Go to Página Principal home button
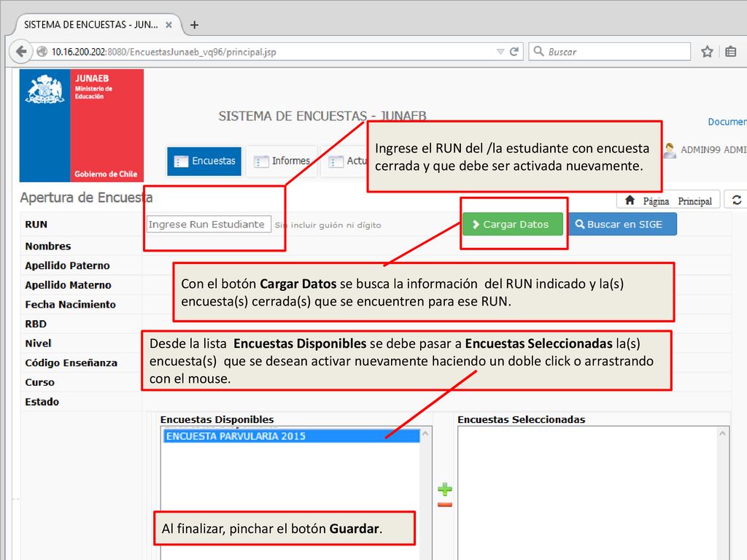The width and height of the screenshot is (747, 560). (x=668, y=201)
